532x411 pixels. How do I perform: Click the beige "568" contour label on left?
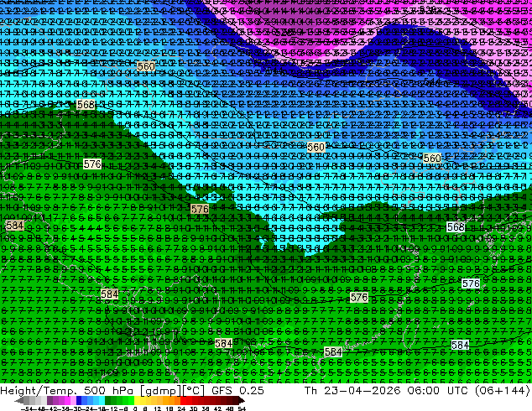coord(86,105)
